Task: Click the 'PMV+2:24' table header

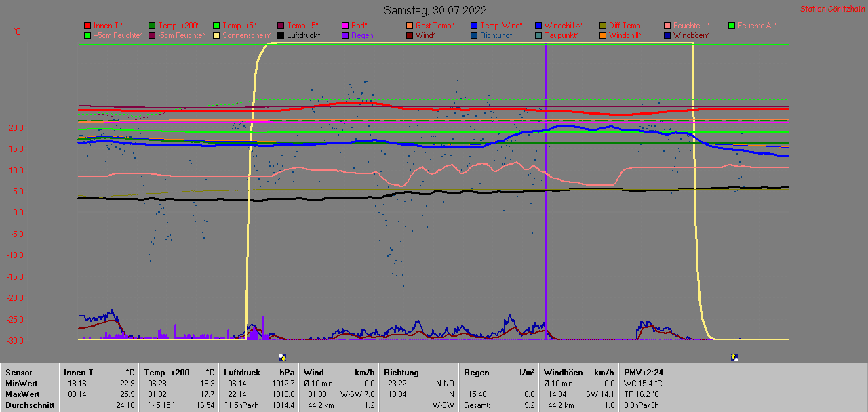Action: click(x=644, y=373)
